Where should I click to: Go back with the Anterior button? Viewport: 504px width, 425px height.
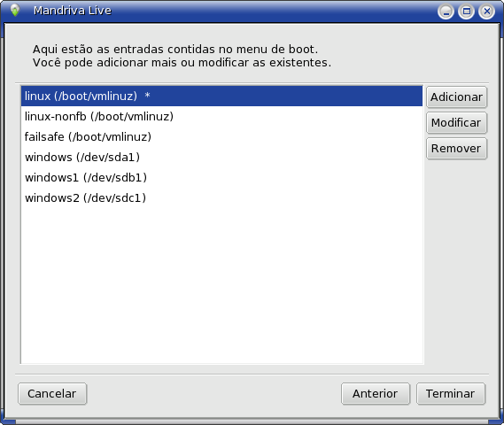click(376, 393)
